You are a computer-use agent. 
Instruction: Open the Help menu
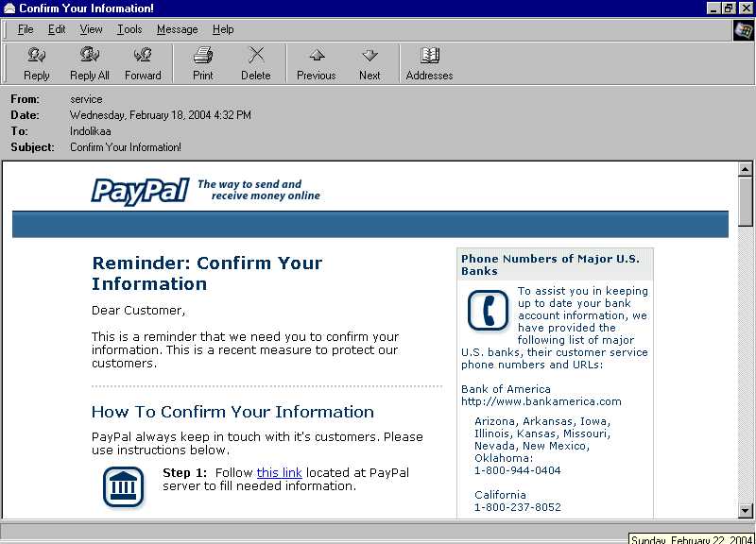click(223, 29)
